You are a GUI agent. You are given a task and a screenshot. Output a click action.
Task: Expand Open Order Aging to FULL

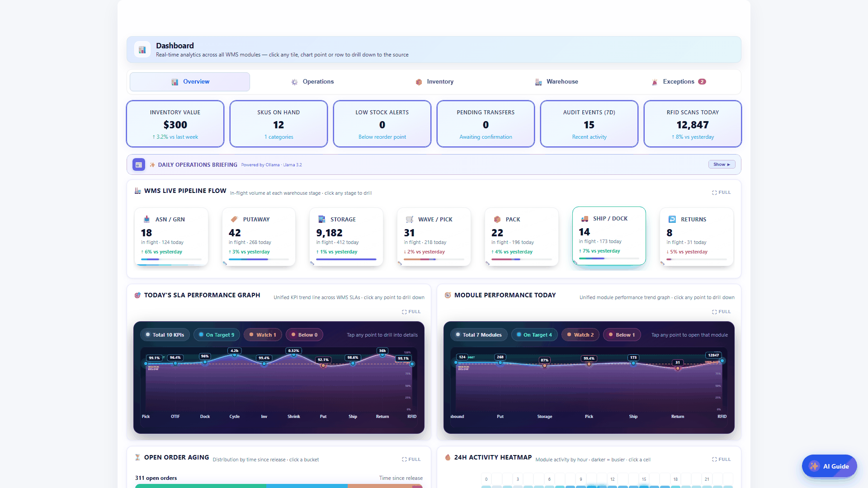point(411,460)
